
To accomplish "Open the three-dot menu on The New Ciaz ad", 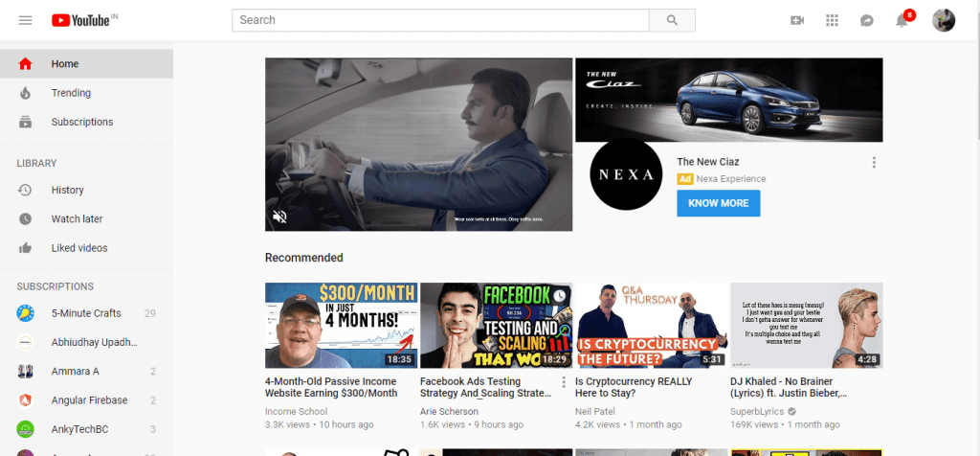I will pyautogui.click(x=874, y=163).
